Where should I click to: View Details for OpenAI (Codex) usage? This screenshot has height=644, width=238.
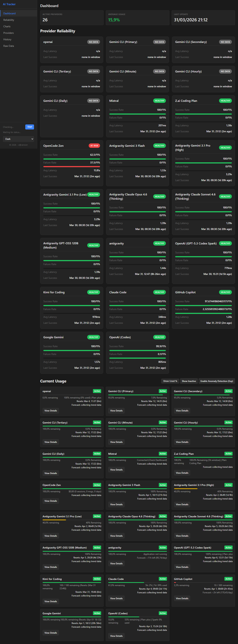coord(116,636)
